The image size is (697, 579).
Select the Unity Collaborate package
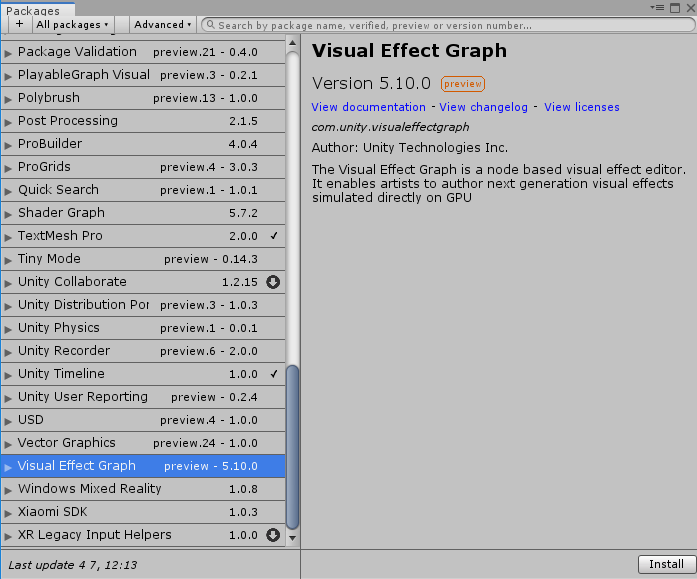[x=143, y=282]
